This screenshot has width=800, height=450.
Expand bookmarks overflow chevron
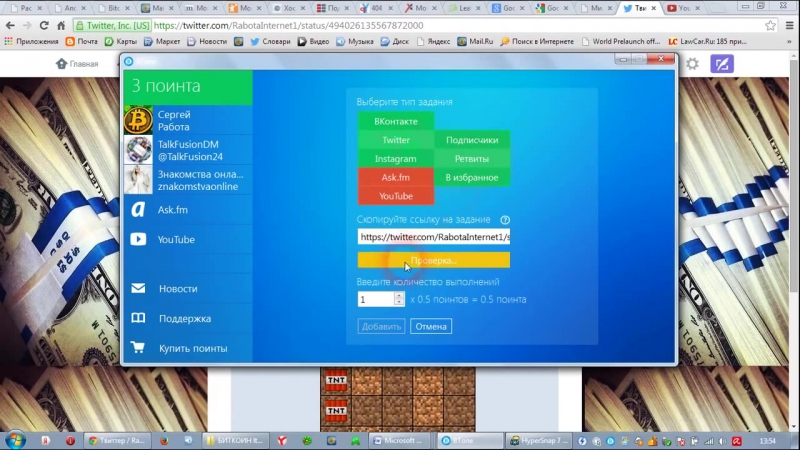(789, 42)
